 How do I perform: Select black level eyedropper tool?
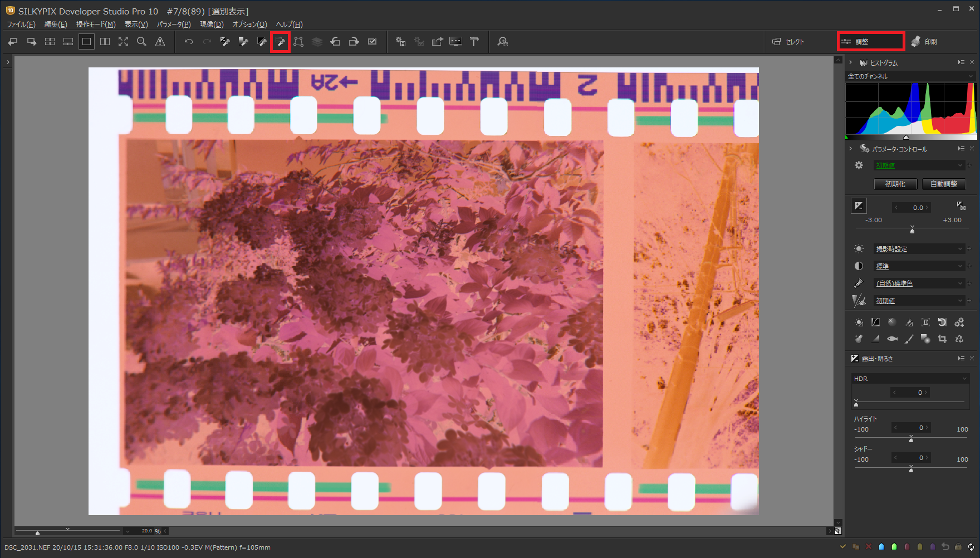click(262, 42)
